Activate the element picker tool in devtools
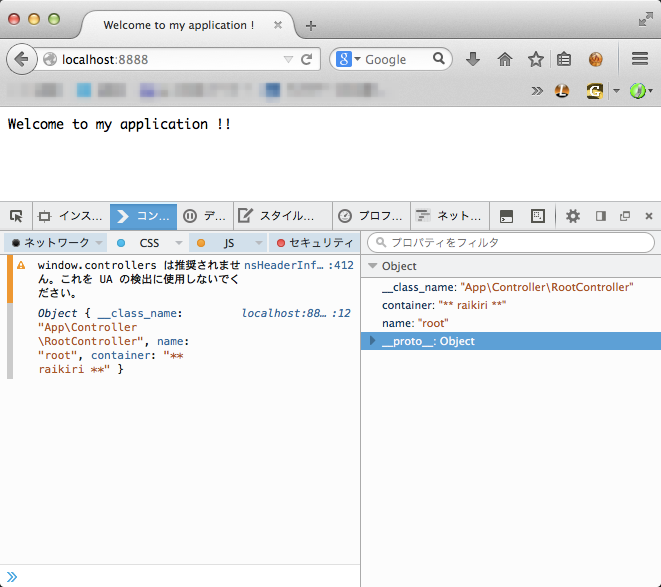Viewport: 661px width, 587px height. [x=16, y=216]
